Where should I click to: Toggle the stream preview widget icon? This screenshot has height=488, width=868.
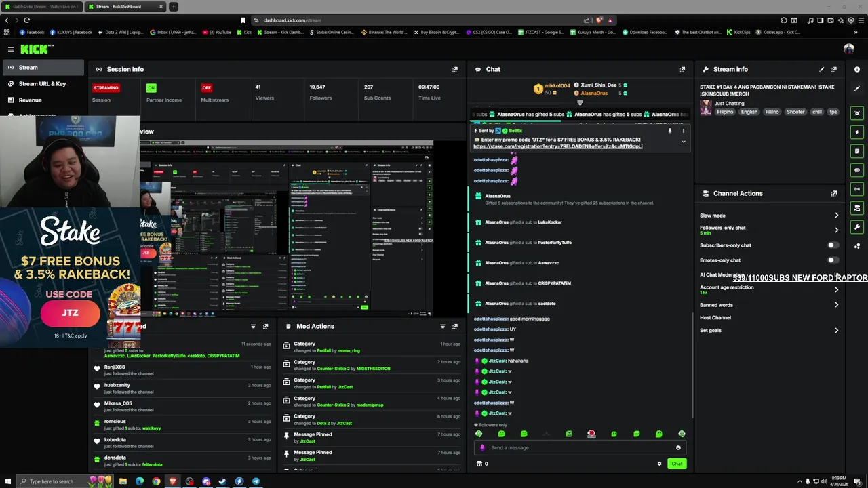coord(857,113)
